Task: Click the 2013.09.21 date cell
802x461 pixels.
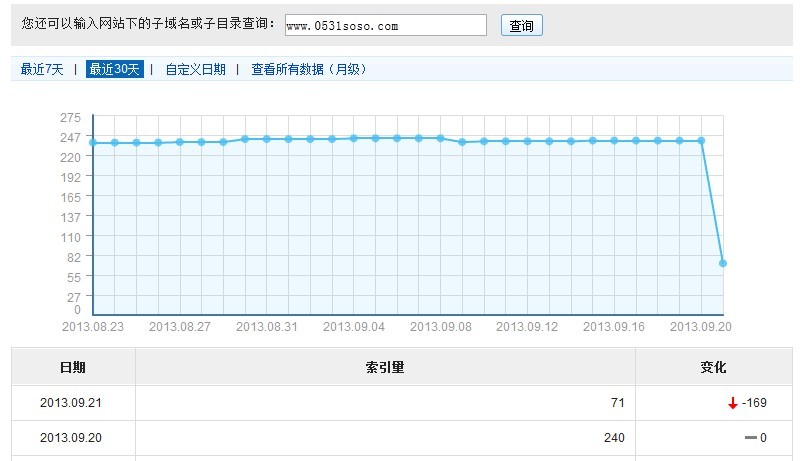Action: point(71,403)
